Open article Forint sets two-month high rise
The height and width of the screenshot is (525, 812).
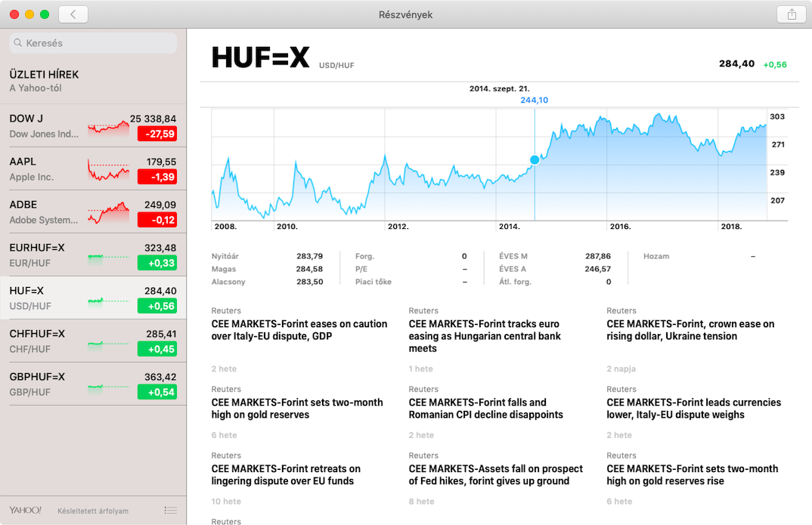point(693,475)
